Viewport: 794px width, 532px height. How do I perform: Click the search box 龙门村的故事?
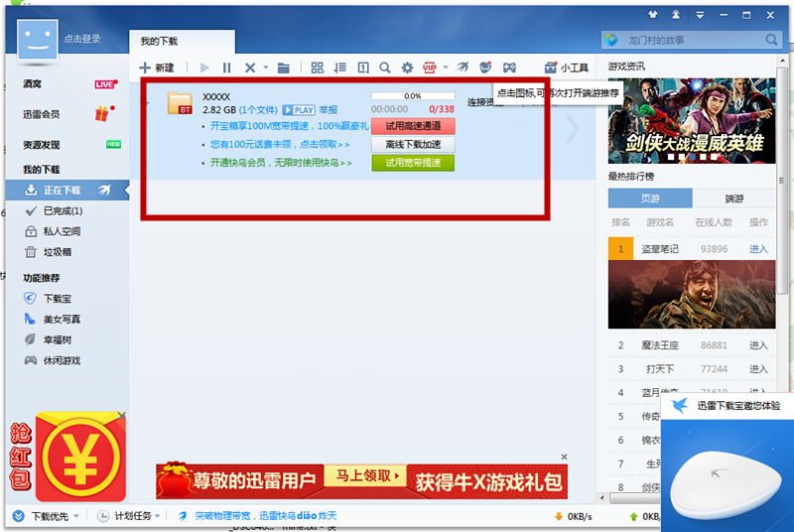pos(691,40)
